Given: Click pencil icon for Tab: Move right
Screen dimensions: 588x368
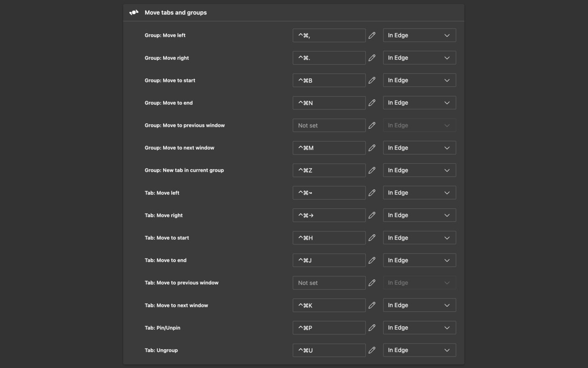Looking at the screenshot, I should tap(372, 215).
